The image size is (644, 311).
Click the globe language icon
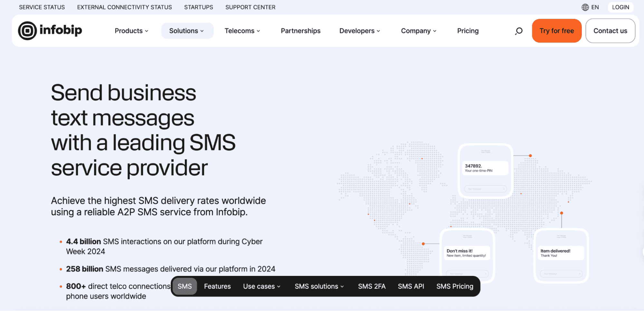tap(585, 7)
